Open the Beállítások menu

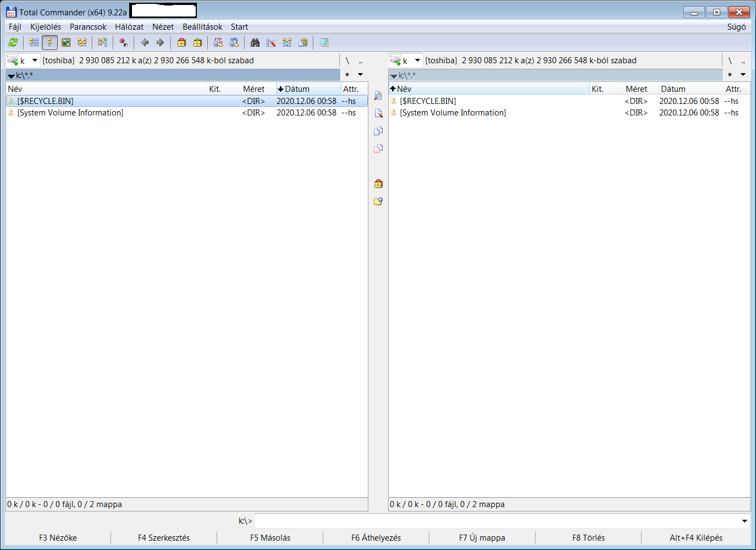pyautogui.click(x=202, y=27)
